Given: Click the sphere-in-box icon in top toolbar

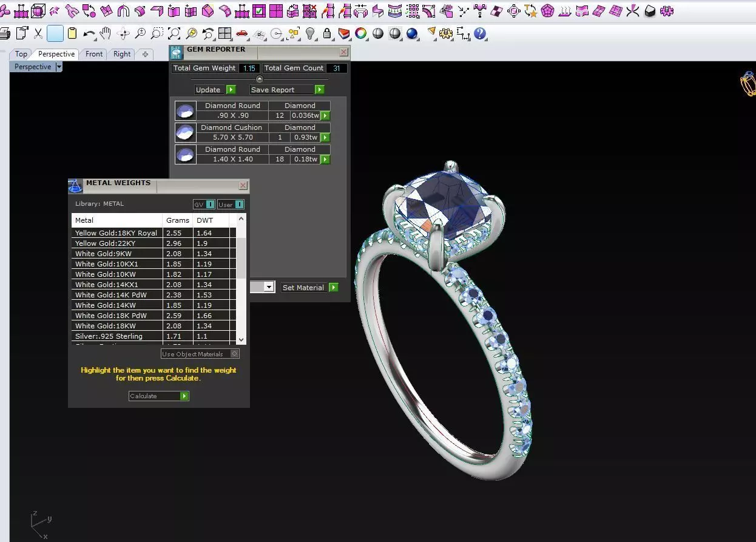Looking at the screenshot, I should 38,11.
